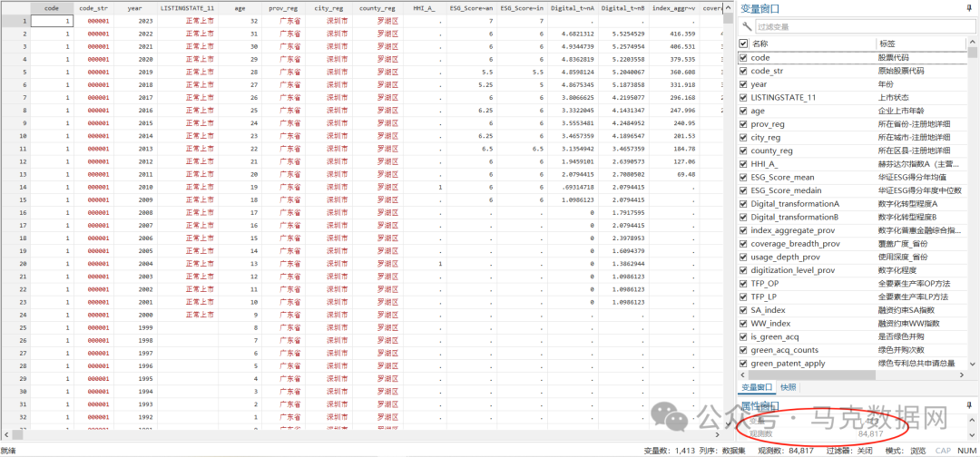Toggle the city_reg variable checkbox

coord(743,137)
